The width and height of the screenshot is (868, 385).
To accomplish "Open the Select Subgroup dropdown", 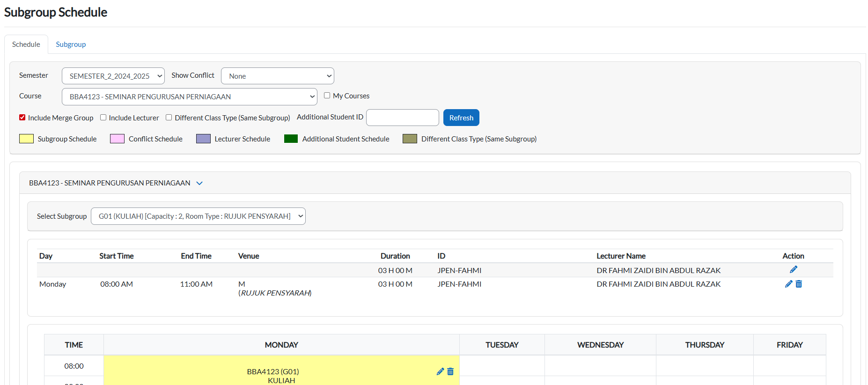I will click(198, 216).
